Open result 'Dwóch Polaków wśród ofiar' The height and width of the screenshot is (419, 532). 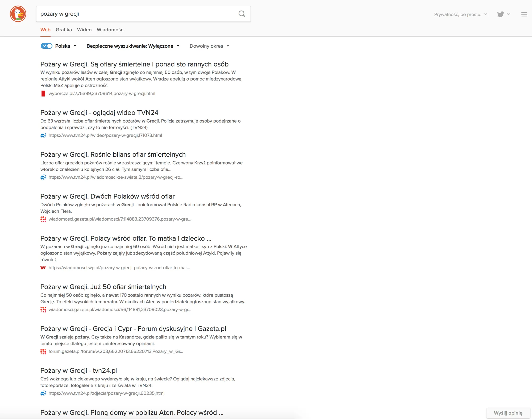(107, 196)
